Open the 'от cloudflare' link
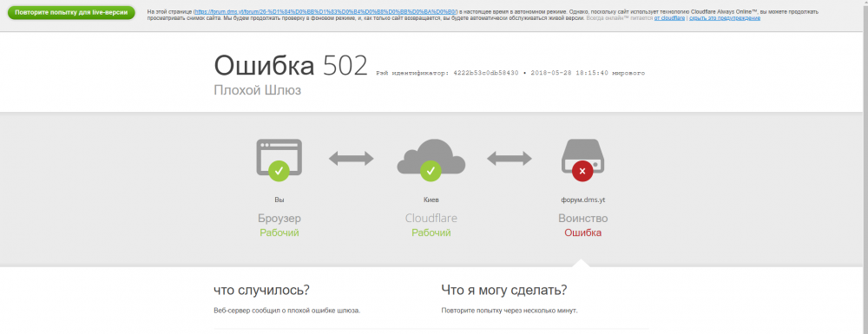The width and height of the screenshot is (868, 334). click(669, 18)
